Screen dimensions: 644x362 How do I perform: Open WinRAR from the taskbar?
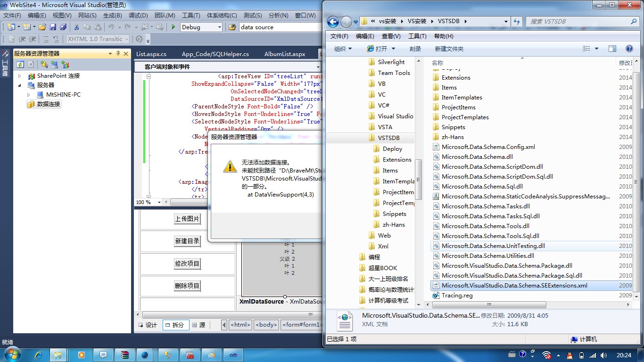click(124, 354)
